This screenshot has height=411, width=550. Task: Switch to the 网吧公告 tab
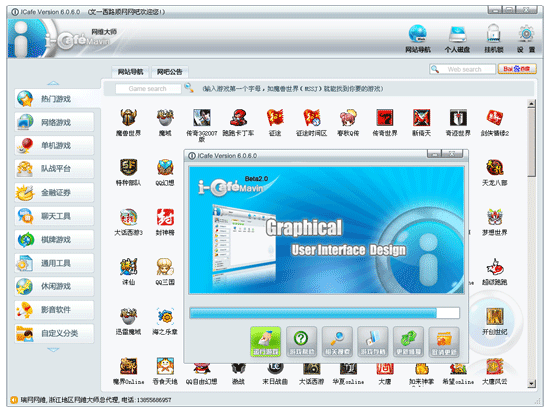coord(169,72)
